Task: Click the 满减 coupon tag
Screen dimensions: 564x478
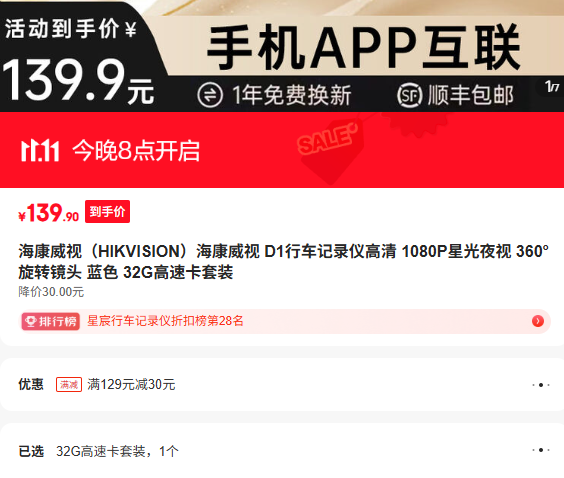Action: click(x=69, y=384)
